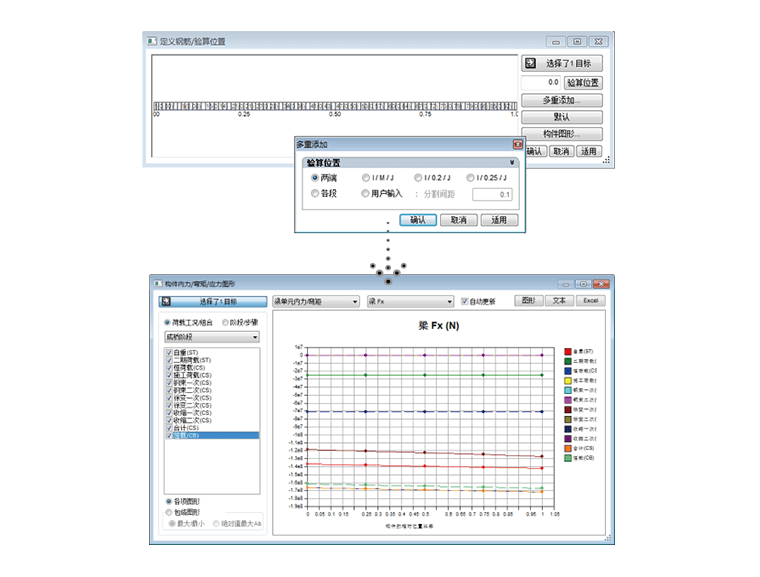This screenshot has height=577, width=760.
Task: Toggle the 徐变二次(CS) checkbox
Action: [169, 405]
